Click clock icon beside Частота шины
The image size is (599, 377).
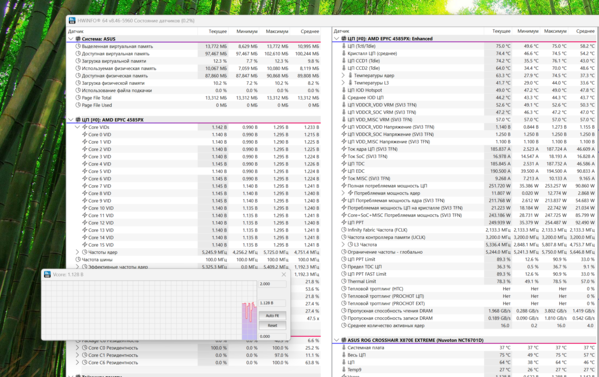click(x=78, y=259)
